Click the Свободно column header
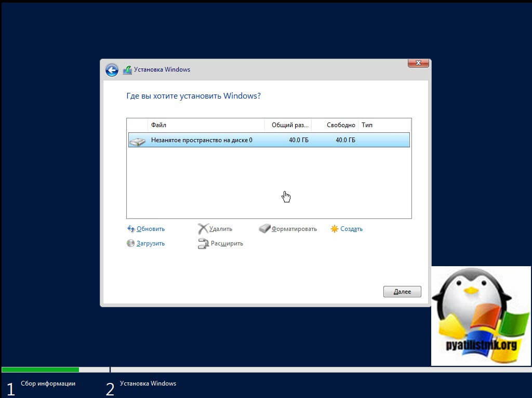 pos(335,125)
